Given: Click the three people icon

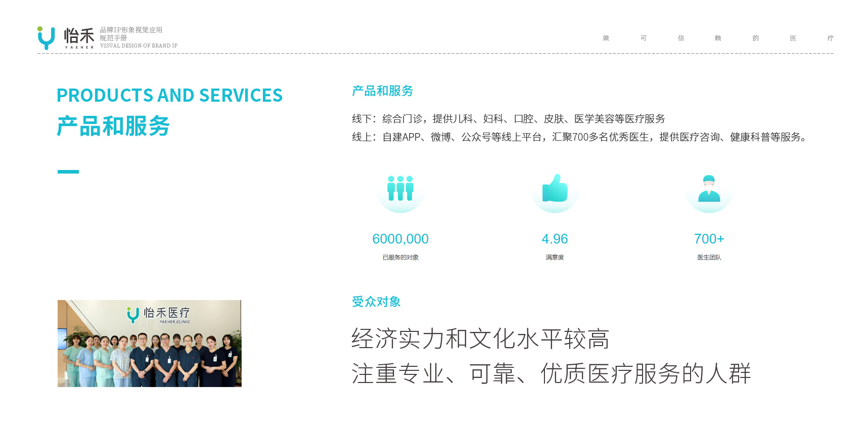Looking at the screenshot, I should coord(400,188).
